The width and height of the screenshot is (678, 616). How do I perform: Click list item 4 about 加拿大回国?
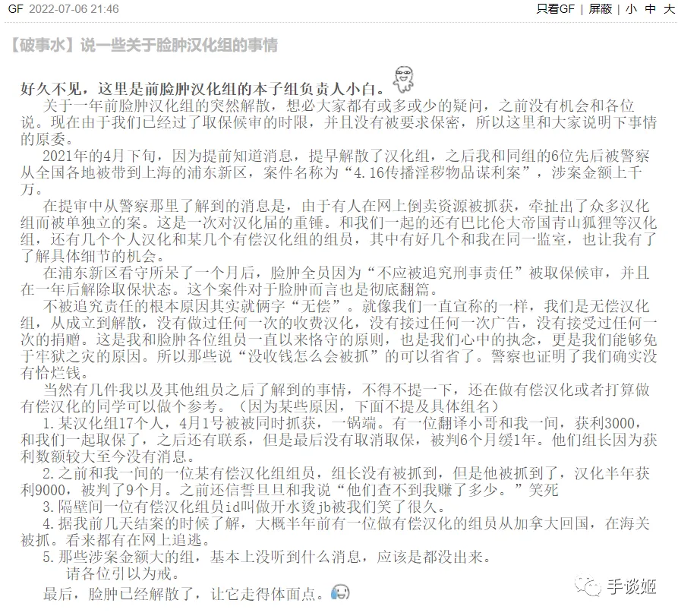coord(336,532)
